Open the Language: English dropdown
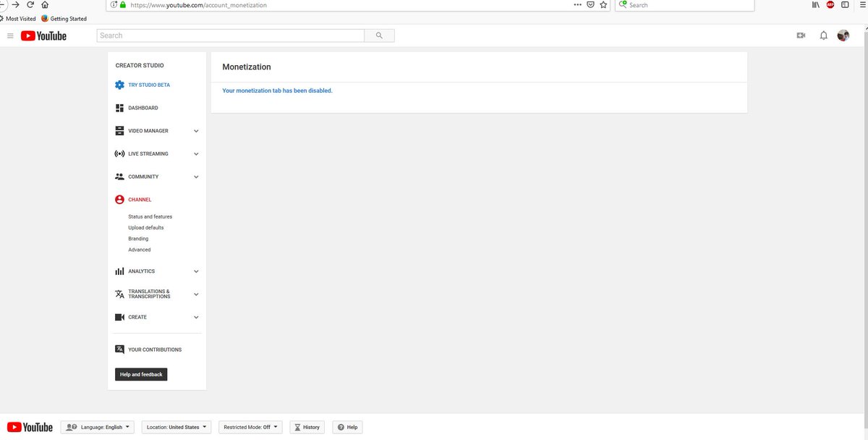Image resolution: width=868 pixels, height=440 pixels. click(x=98, y=427)
